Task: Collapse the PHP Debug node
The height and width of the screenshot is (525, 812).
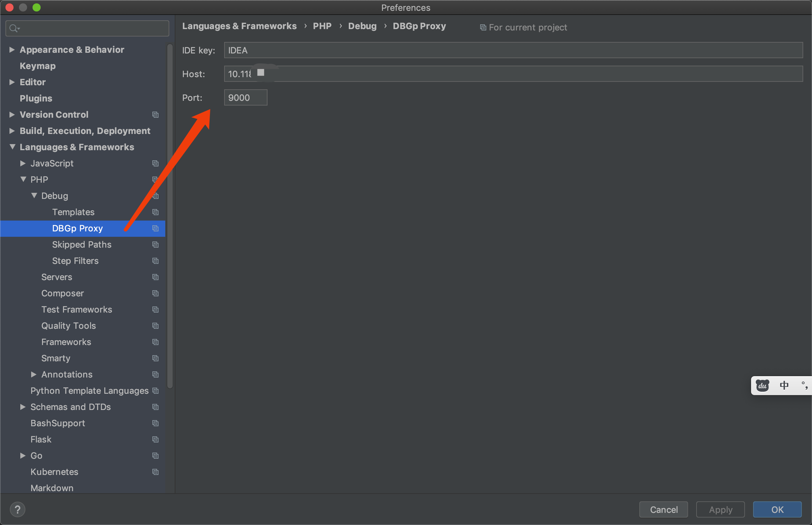Action: 34,196
